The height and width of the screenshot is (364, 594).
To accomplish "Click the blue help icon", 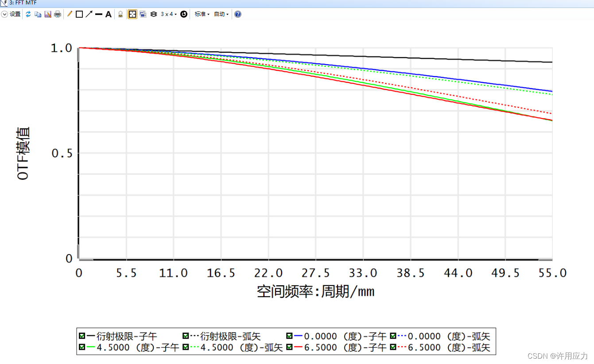I will pos(238,14).
